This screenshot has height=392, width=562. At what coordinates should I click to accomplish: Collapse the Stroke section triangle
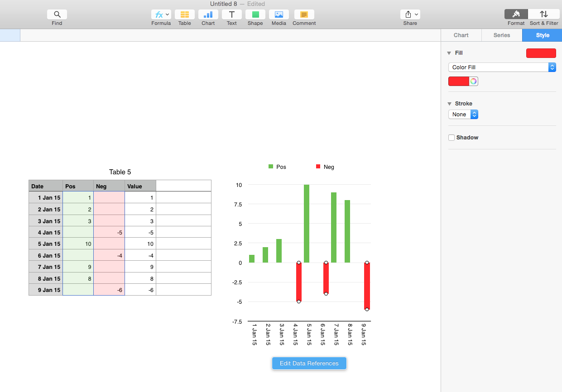click(x=449, y=104)
